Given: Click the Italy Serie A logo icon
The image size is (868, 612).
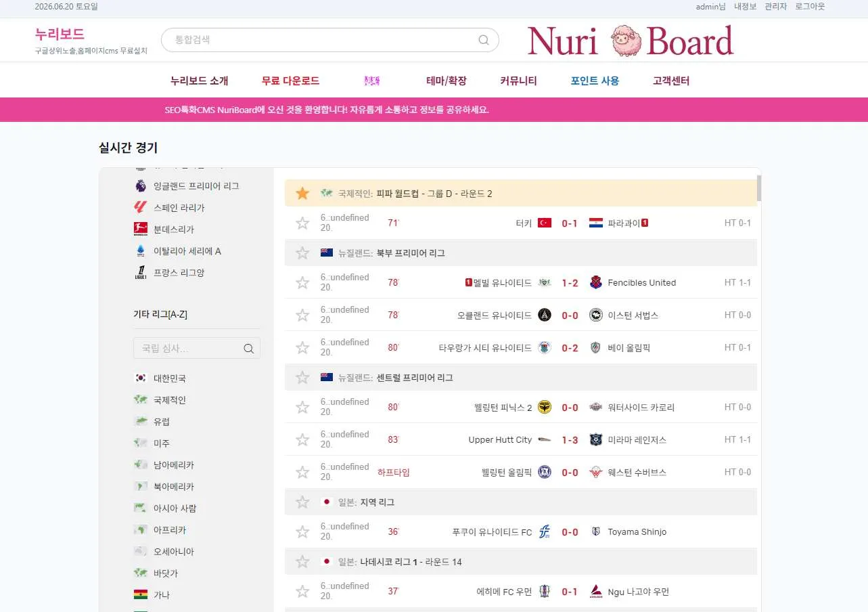Looking at the screenshot, I should 140,250.
